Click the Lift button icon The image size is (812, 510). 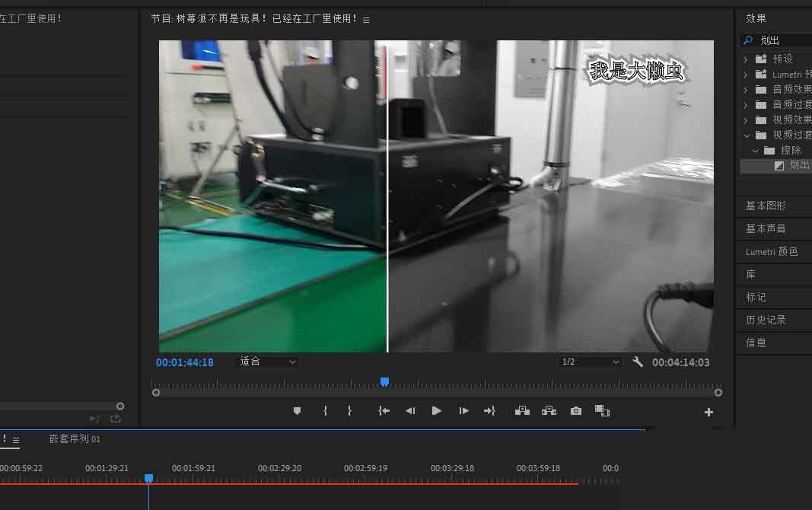click(522, 411)
